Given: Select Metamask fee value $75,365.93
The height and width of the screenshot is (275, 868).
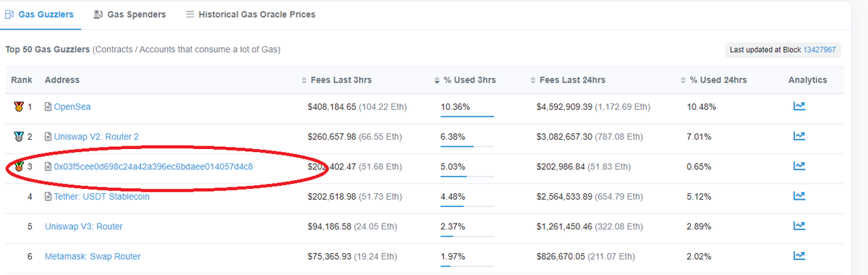Looking at the screenshot, I should pyautogui.click(x=329, y=256).
